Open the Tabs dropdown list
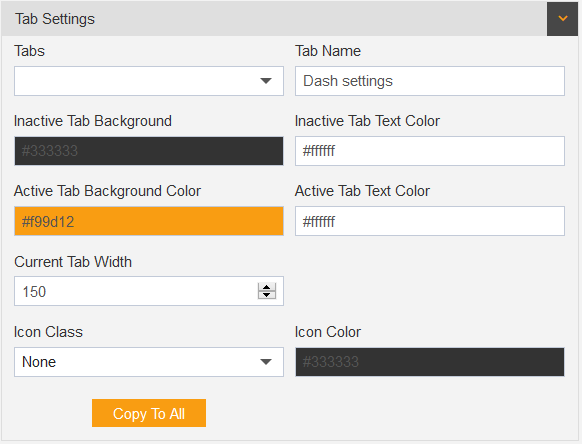This screenshot has width=582, height=444. tap(149, 81)
